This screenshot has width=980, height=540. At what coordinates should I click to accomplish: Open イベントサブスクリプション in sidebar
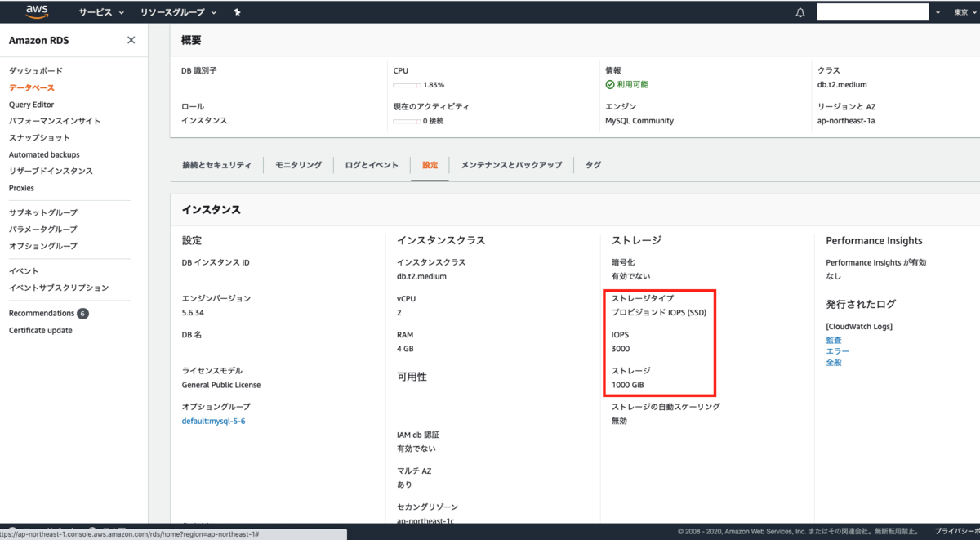coord(59,288)
